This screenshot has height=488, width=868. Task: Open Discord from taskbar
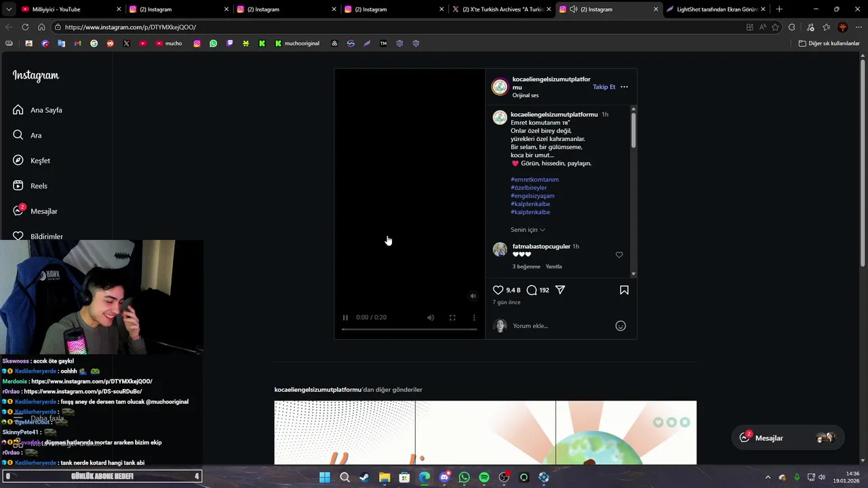click(x=444, y=477)
